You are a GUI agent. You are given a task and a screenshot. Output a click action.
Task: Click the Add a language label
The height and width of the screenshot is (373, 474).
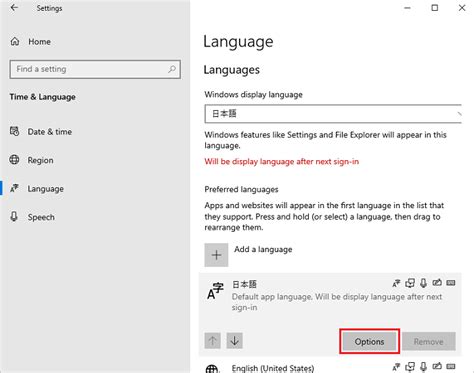point(263,249)
